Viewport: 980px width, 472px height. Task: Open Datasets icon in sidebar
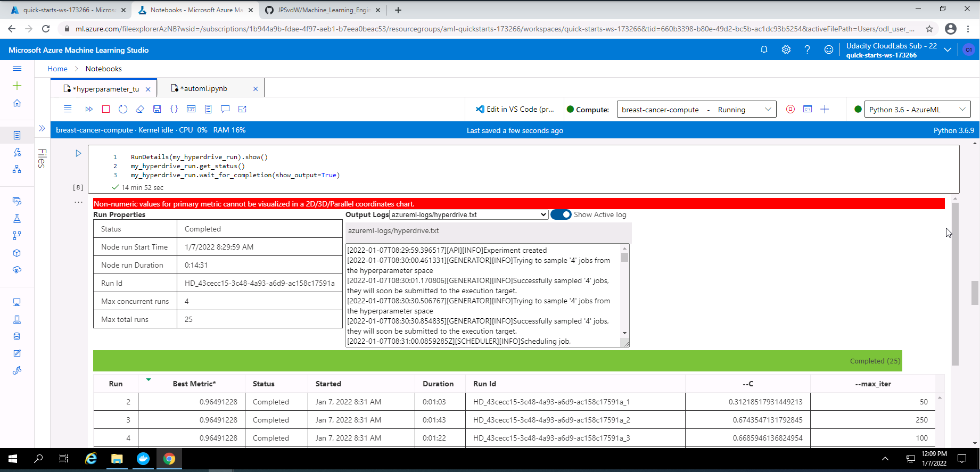[x=17, y=202]
